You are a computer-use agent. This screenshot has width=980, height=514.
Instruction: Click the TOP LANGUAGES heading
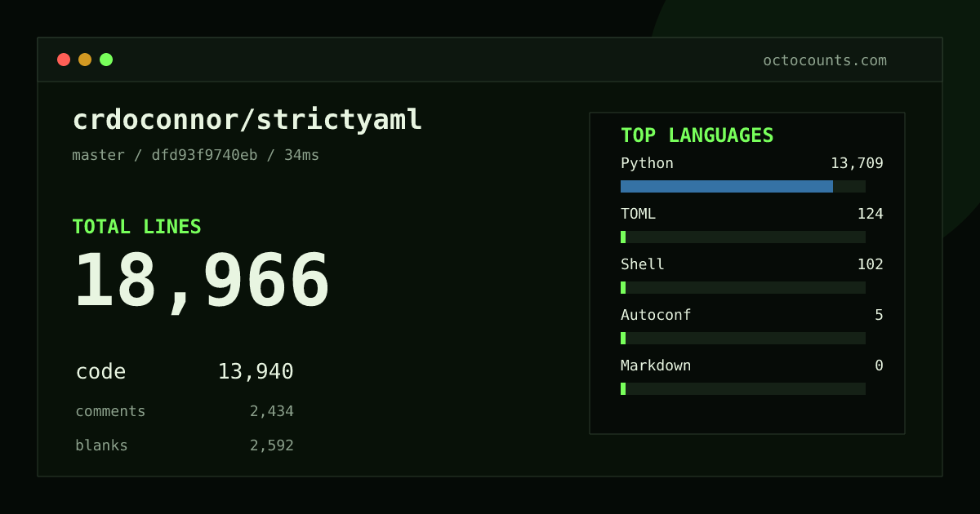pos(697,135)
